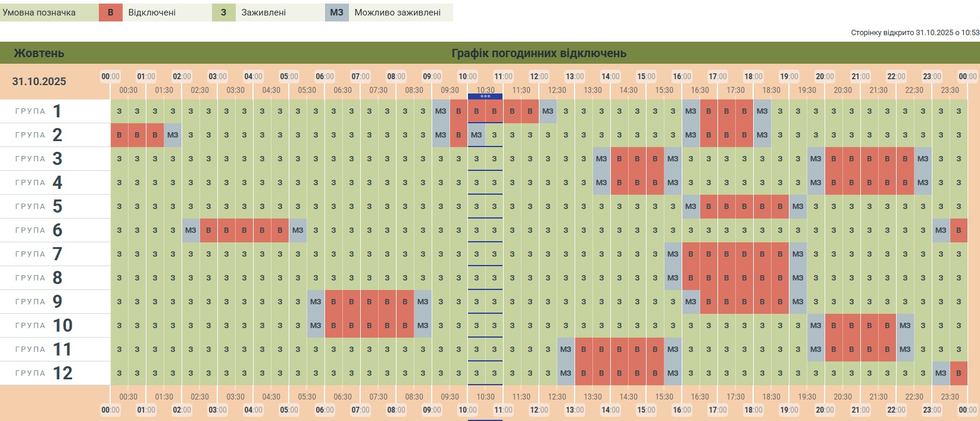Click Група 2's first outage cell at 00:00
The image size is (980, 421).
point(119,135)
